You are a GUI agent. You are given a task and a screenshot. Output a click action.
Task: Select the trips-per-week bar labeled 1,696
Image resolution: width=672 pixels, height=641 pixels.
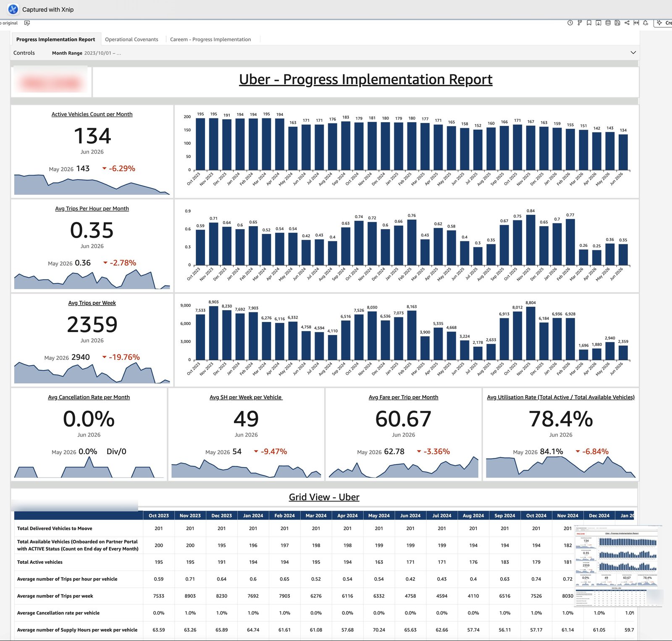point(584,355)
